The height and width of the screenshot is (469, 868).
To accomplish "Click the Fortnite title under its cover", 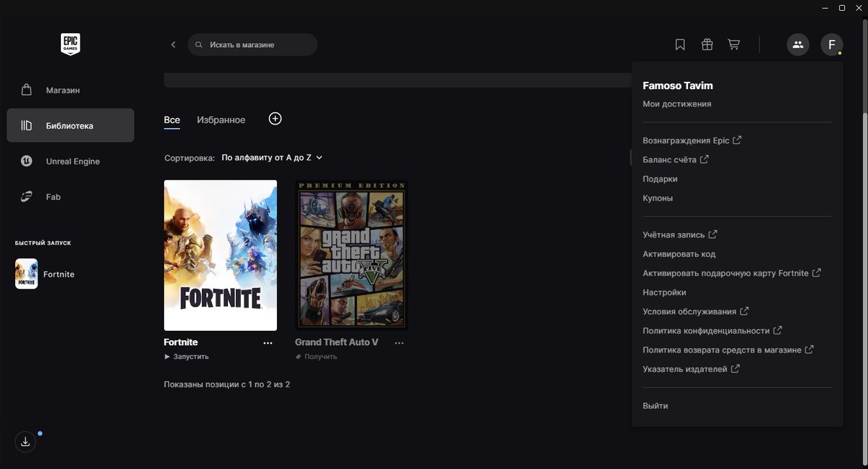I will [x=181, y=342].
